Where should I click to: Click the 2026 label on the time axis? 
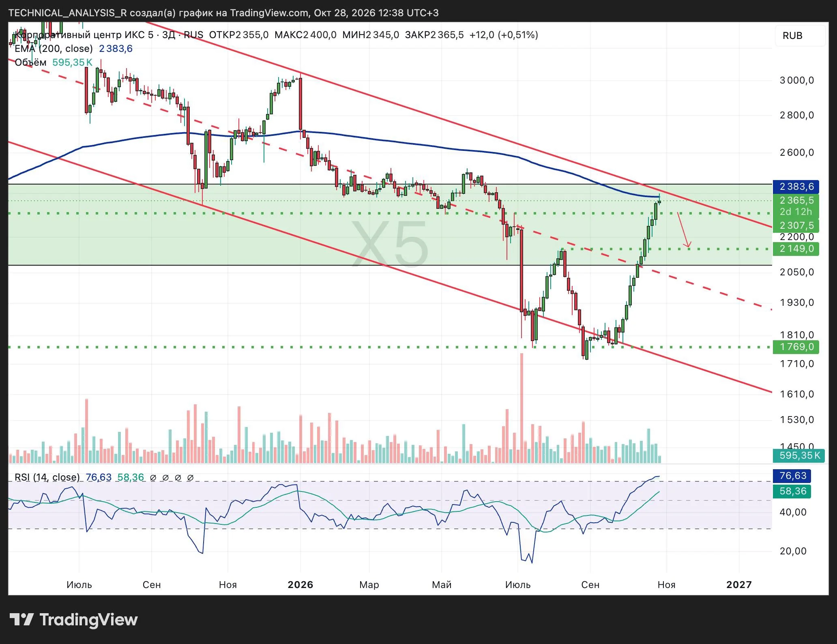(x=300, y=584)
